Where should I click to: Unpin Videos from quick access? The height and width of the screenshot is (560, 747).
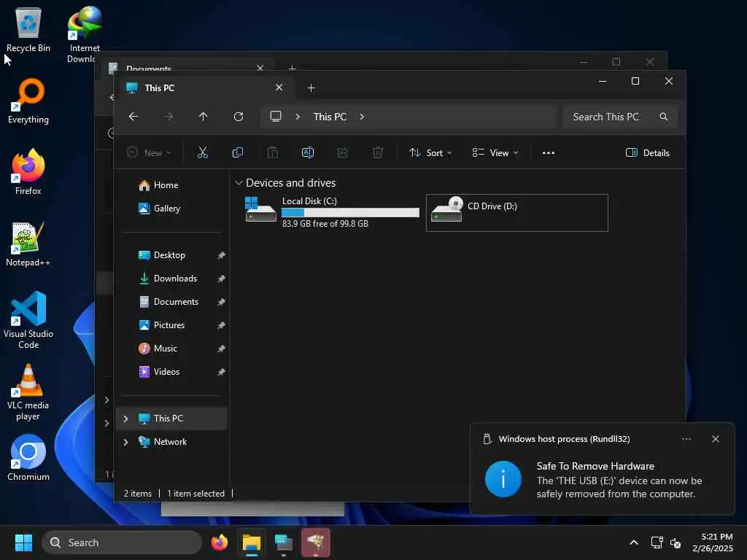click(x=221, y=372)
